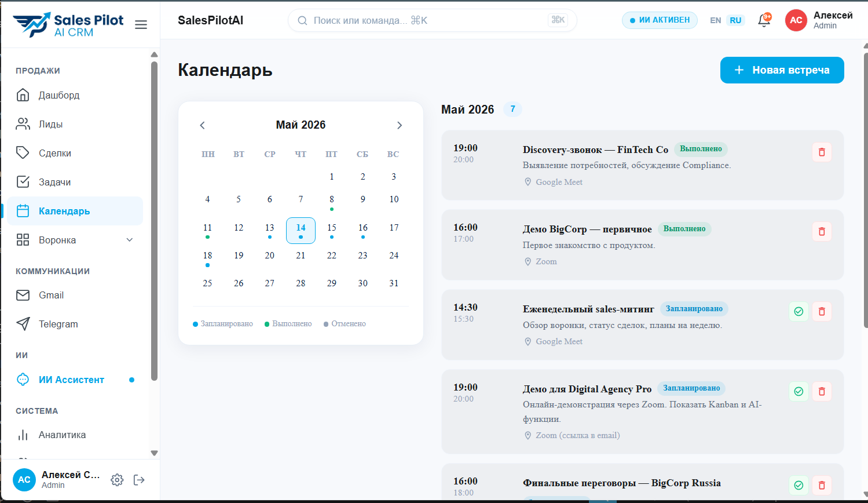Open the Discovery-звонок — FinTech Co title
The height and width of the screenshot is (503, 868).
(x=595, y=150)
